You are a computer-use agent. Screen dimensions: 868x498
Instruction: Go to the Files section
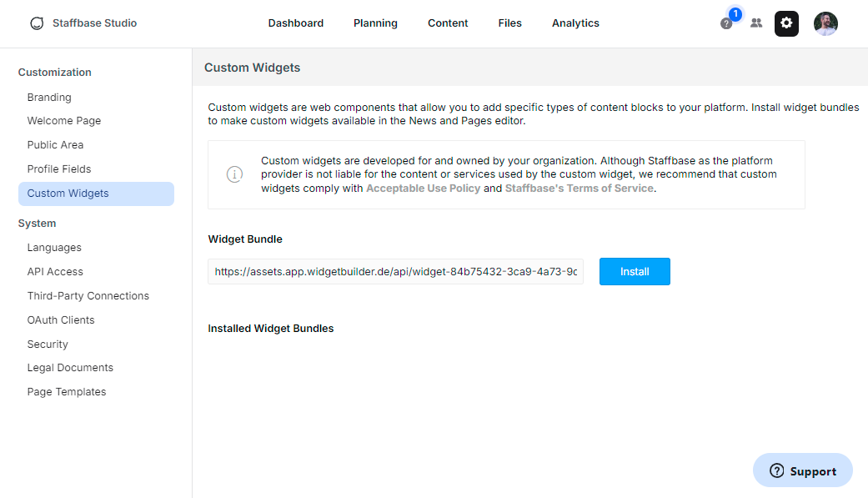tap(509, 23)
